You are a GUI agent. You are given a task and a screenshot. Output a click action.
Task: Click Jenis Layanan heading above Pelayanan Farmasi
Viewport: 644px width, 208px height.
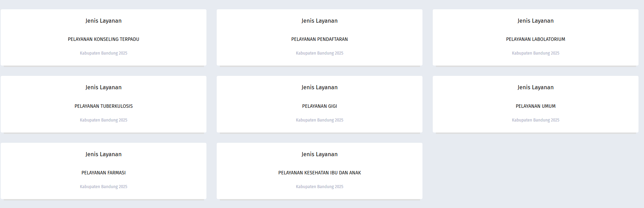[103, 154]
